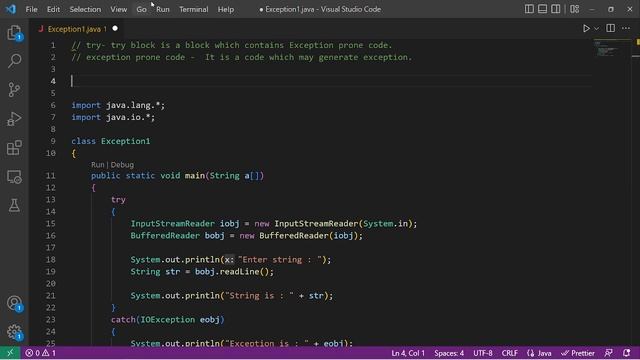This screenshot has width=640, height=360.
Task: Click the title text 'Exception1.java - Visual Studio Code'
Action: coord(323,9)
